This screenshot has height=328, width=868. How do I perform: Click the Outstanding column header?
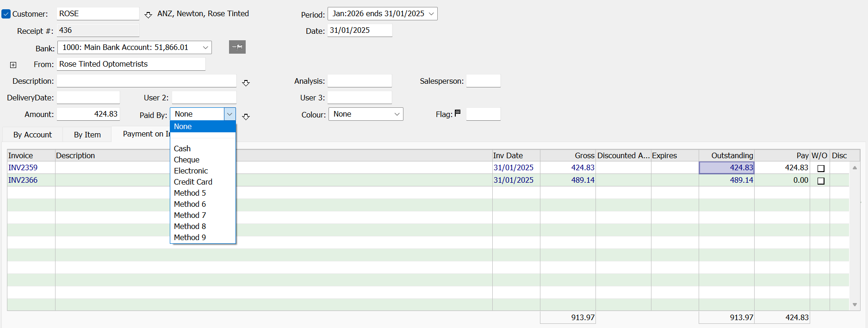[726, 155]
